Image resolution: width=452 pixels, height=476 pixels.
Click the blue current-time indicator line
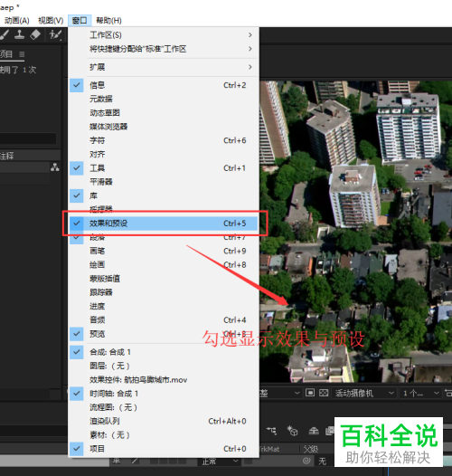coord(389,471)
